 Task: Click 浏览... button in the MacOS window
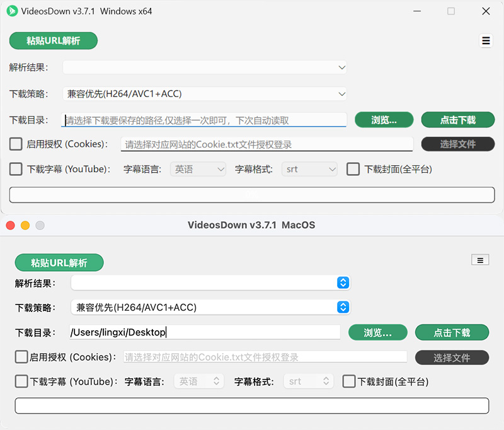(378, 332)
